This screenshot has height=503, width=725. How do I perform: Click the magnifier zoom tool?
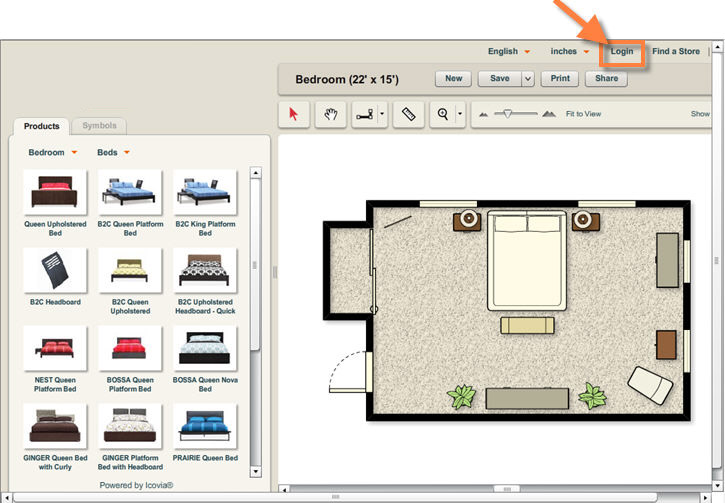[442, 115]
